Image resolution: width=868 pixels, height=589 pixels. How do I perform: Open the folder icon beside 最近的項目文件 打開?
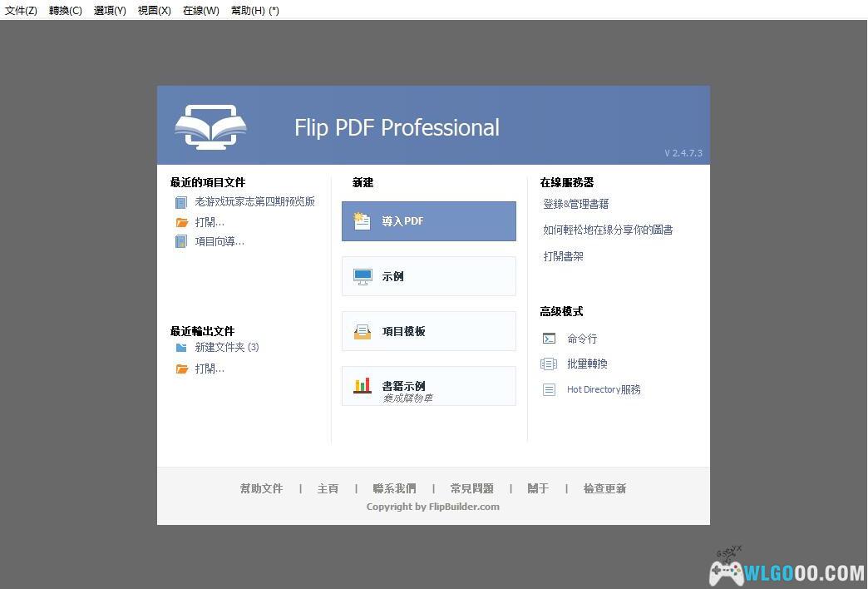[x=181, y=221]
